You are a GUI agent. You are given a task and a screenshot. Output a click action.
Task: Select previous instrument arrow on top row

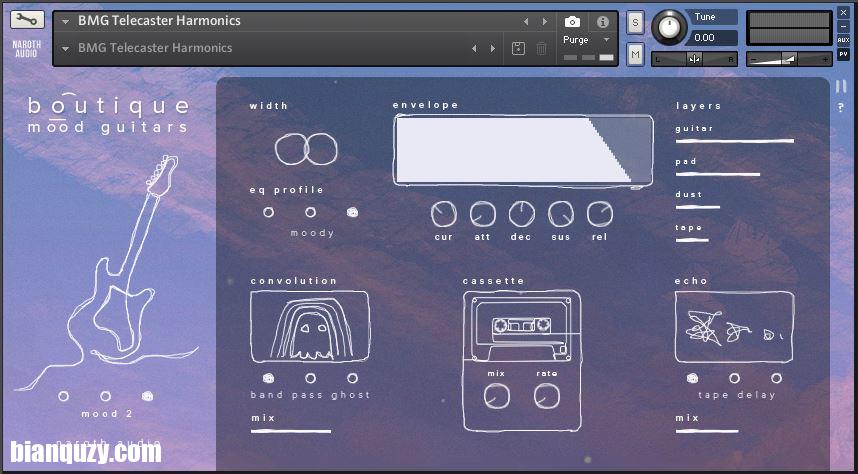coord(526,22)
